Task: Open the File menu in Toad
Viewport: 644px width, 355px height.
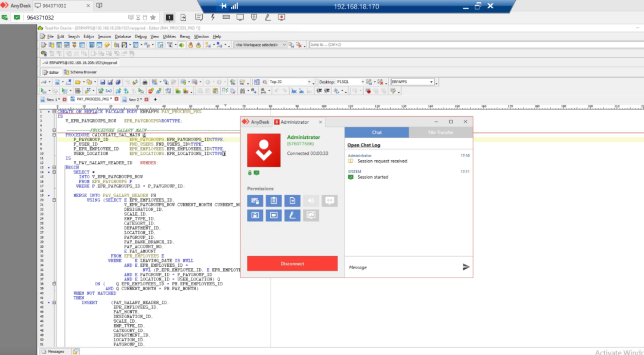Action: click(50, 36)
